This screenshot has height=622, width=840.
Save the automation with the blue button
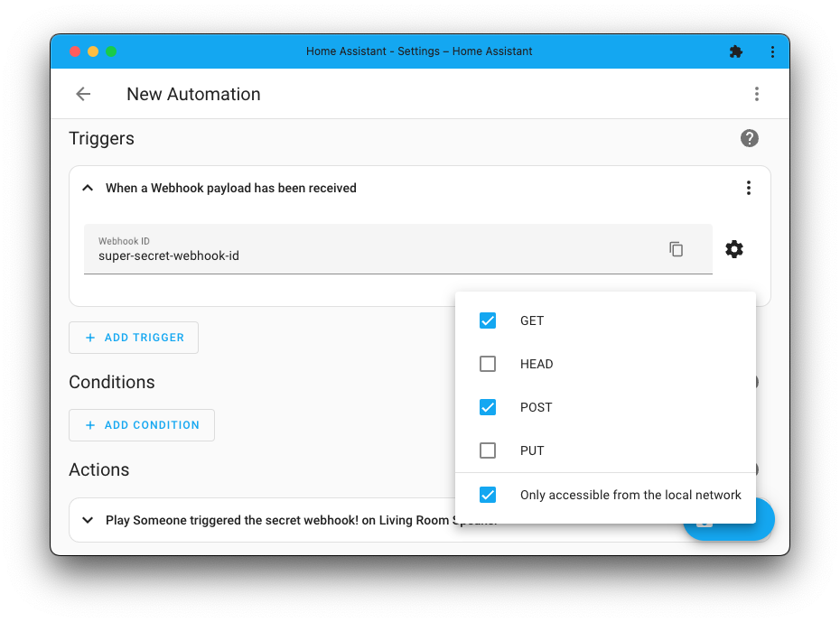[728, 519]
